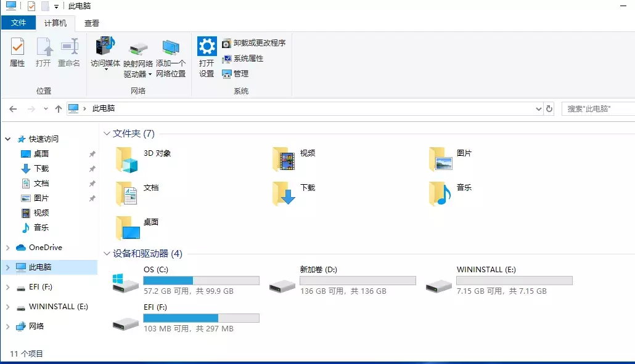Click 57.2 GB 可用 text under OS (C:)
The width and height of the screenshot is (635, 364).
pos(166,291)
